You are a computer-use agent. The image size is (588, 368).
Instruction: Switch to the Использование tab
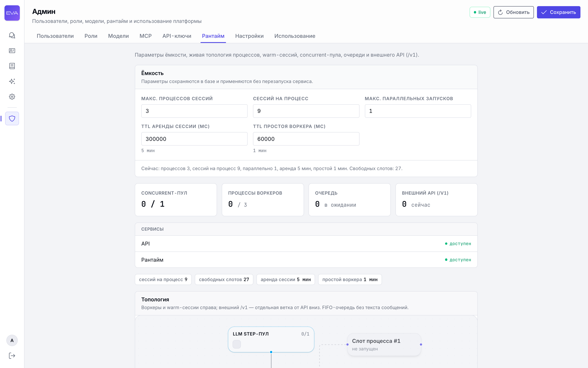click(295, 36)
